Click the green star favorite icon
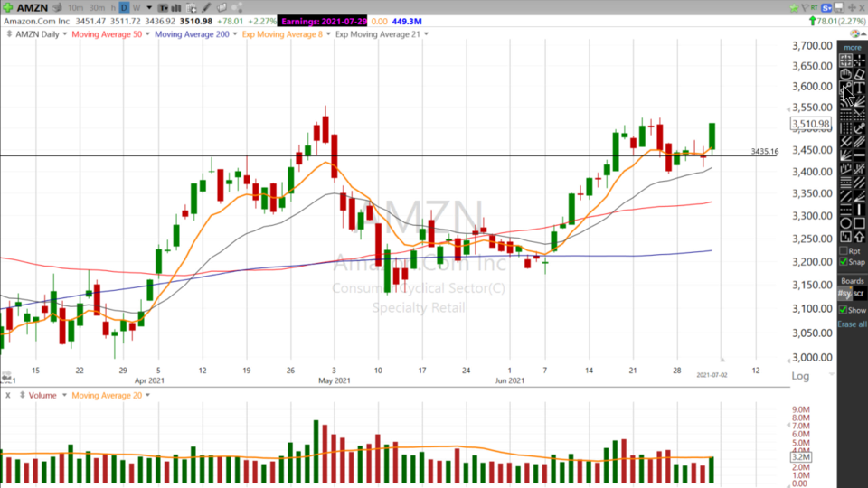This screenshot has height=488, width=868. (x=794, y=8)
